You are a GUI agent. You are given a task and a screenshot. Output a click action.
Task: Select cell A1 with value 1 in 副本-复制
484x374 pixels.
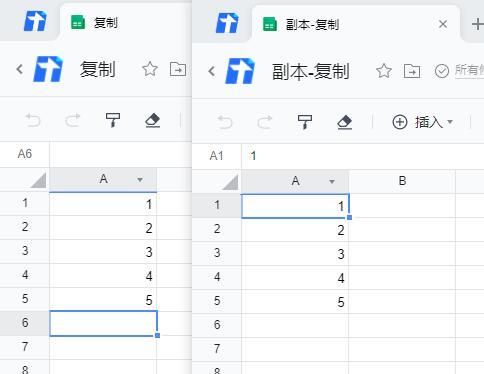point(295,206)
